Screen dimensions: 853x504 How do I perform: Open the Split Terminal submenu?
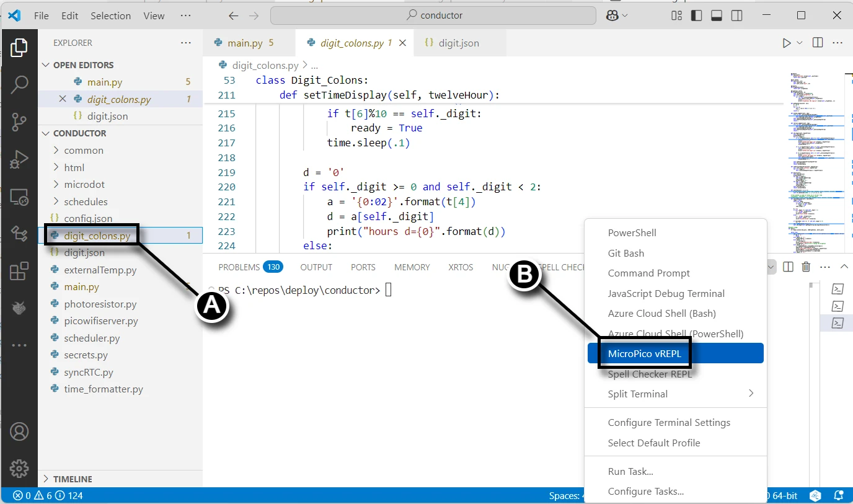click(x=676, y=394)
